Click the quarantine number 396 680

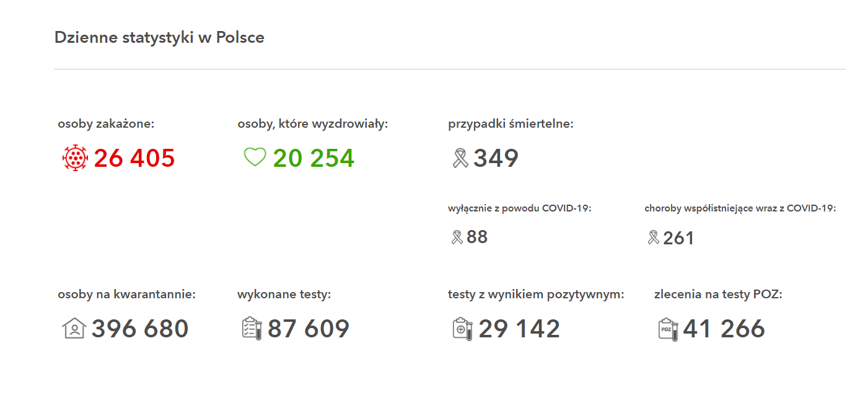pos(140,329)
